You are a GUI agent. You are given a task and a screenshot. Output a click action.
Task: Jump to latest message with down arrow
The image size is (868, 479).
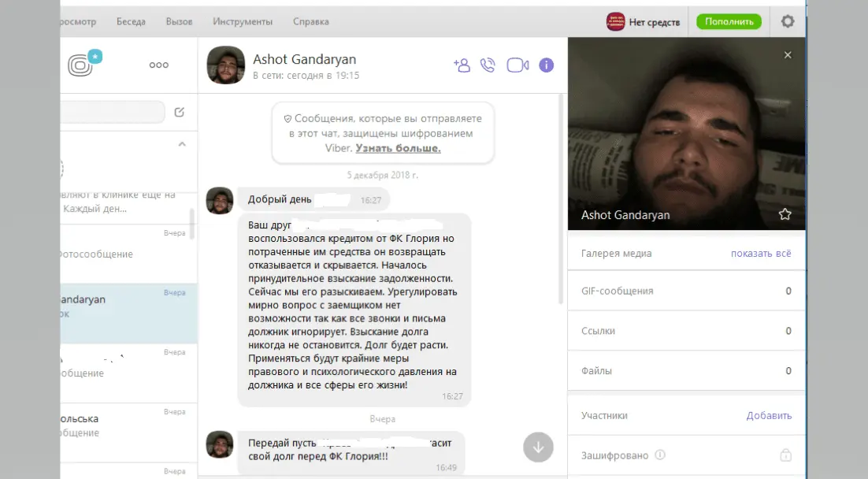tap(538, 447)
